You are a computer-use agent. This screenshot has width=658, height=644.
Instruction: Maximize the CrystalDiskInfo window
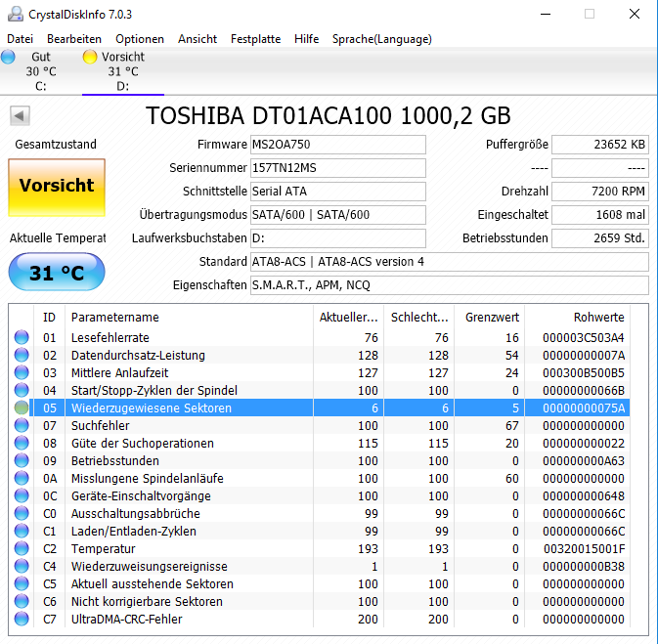tap(590, 14)
